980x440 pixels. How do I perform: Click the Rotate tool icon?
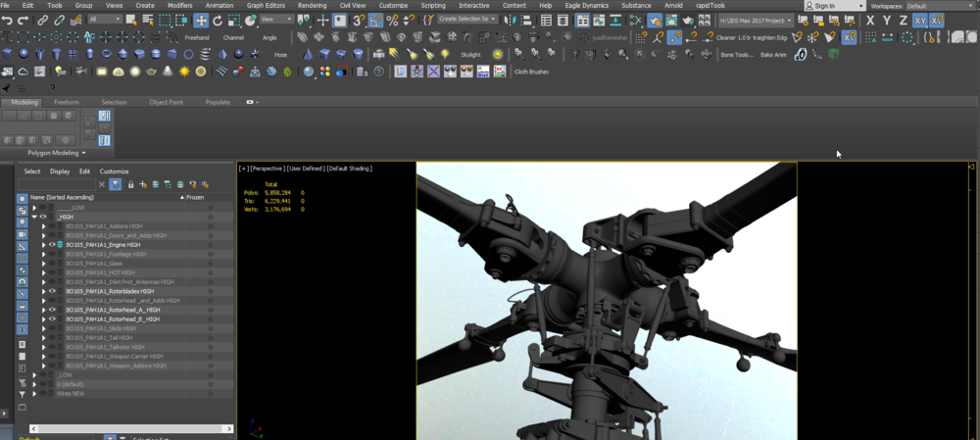218,21
